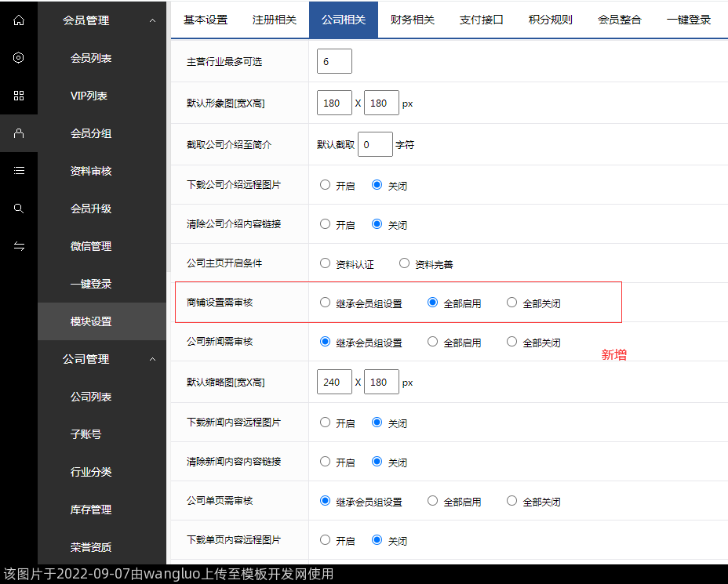Viewport: 728px width, 584px height.
Task: Click the four-square grid modules icon
Action: pos(19,96)
